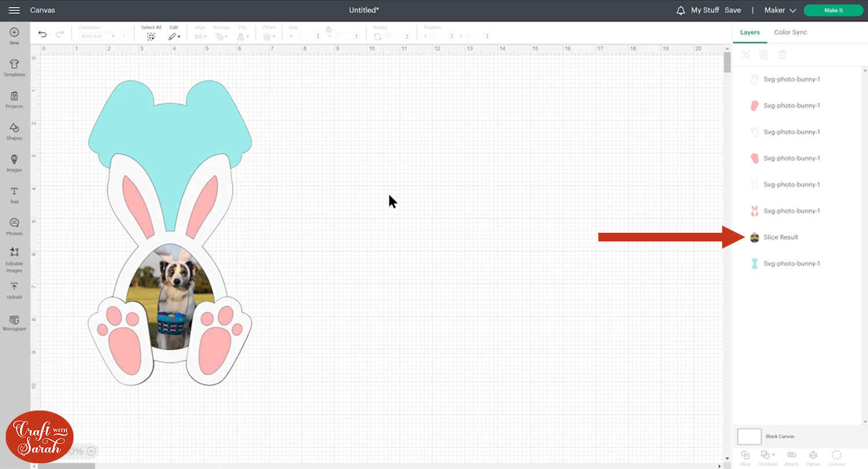Open the hamburger menu
This screenshot has width=868, height=469.
coord(14,10)
